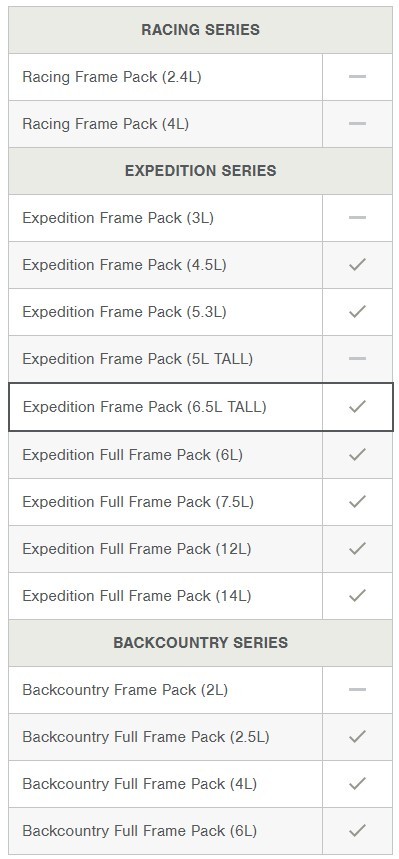Image resolution: width=399 pixels, height=859 pixels.
Task: Select the Backcountry Series section header
Action: click(x=201, y=643)
